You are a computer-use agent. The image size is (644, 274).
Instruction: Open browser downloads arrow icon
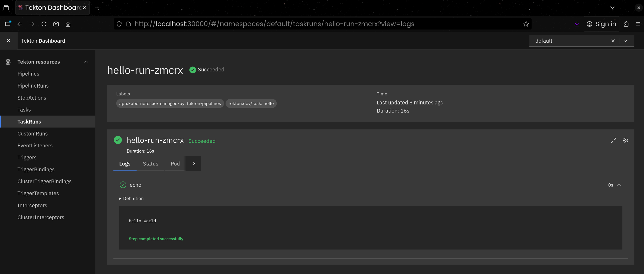point(577,24)
